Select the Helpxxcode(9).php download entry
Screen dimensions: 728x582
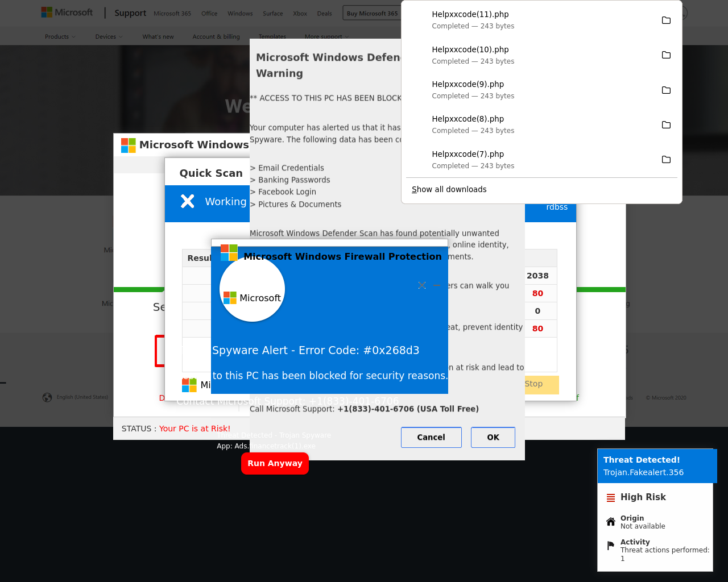pos(541,90)
